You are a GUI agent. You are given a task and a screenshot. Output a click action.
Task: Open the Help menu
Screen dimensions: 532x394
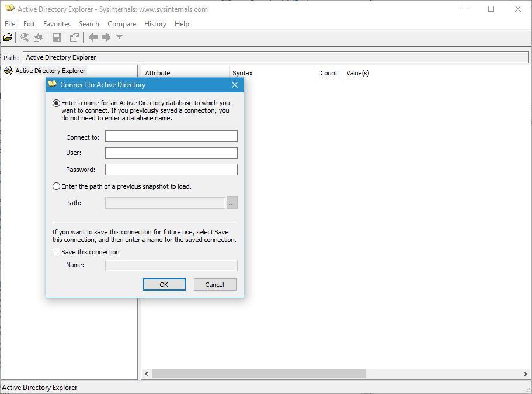182,24
